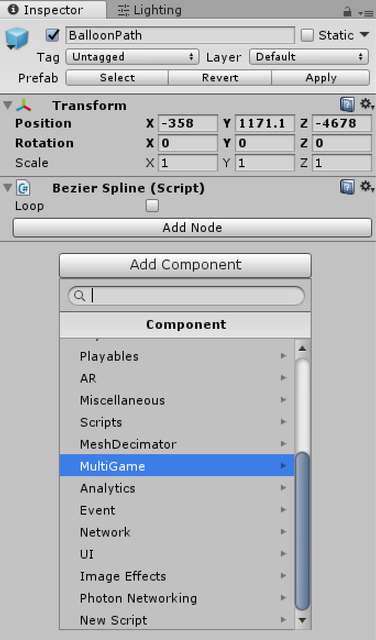The width and height of the screenshot is (376, 640).
Task: Open the Tag dropdown
Action: 132,57
